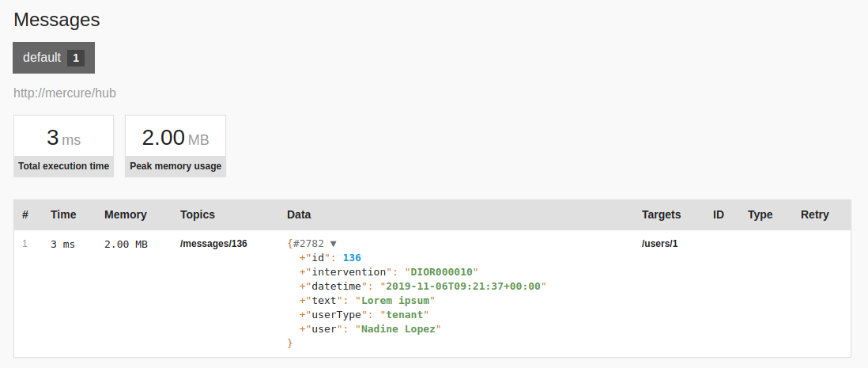Click the "DIOR000010" intervention value
The width and height of the screenshot is (868, 368).
point(441,272)
